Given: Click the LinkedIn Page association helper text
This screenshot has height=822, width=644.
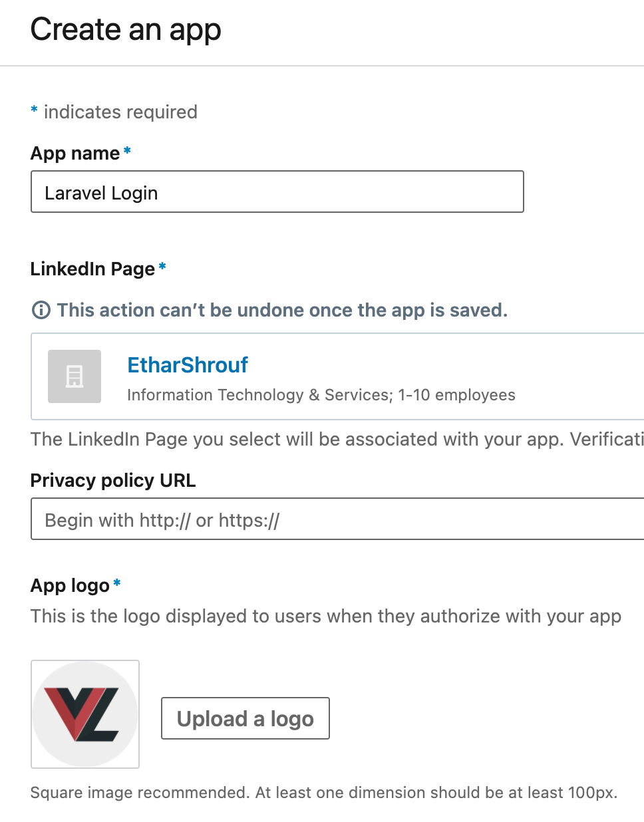Looking at the screenshot, I should tap(337, 439).
